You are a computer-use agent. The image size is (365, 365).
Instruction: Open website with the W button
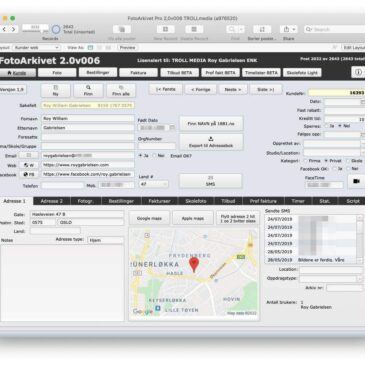click(x=29, y=165)
